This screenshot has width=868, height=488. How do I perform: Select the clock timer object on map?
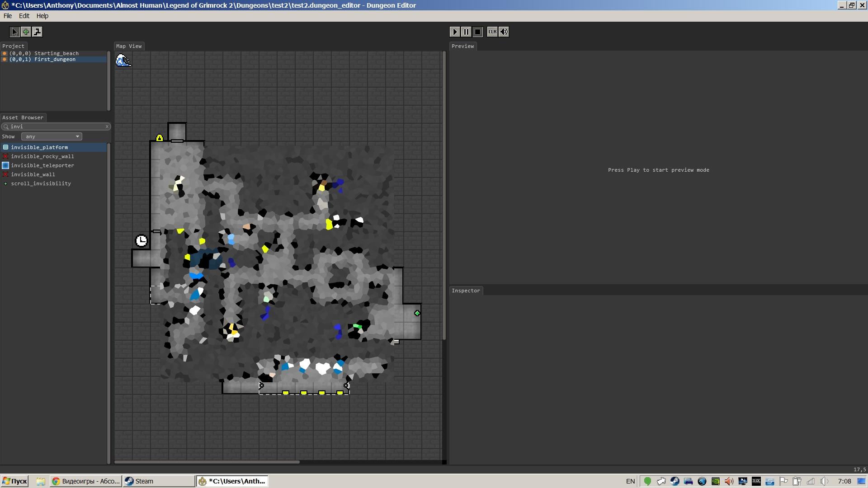tap(142, 240)
